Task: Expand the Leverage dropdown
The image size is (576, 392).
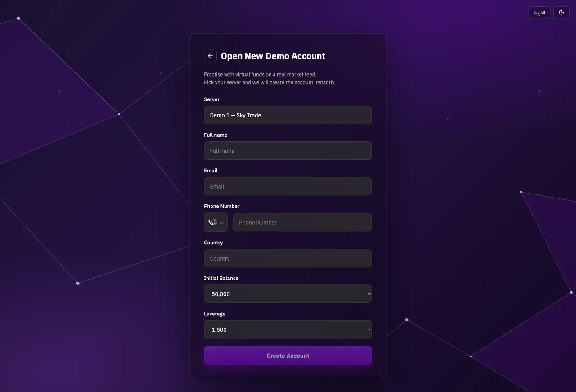Action: click(x=288, y=329)
